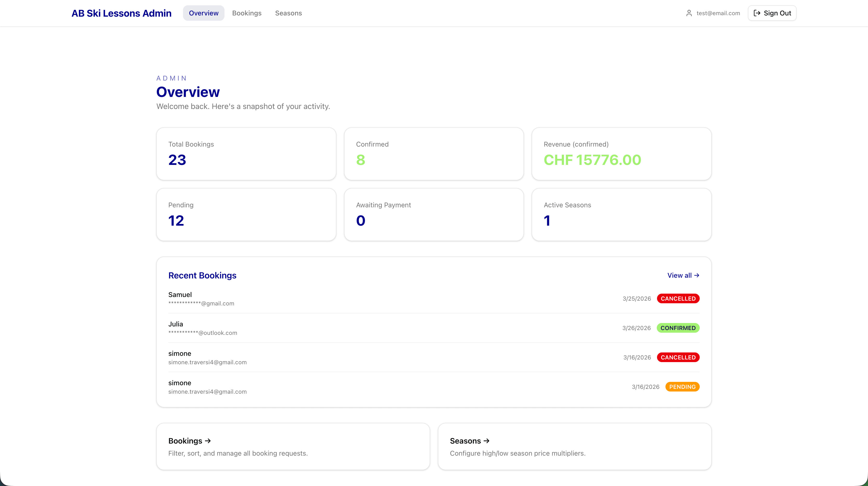Open the Seasons configuration card at the bottom

(575, 447)
